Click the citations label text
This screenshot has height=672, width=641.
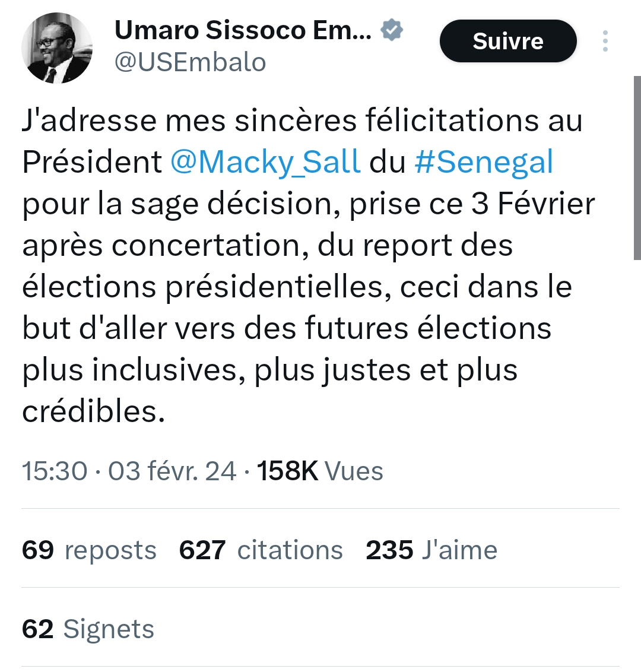click(289, 550)
